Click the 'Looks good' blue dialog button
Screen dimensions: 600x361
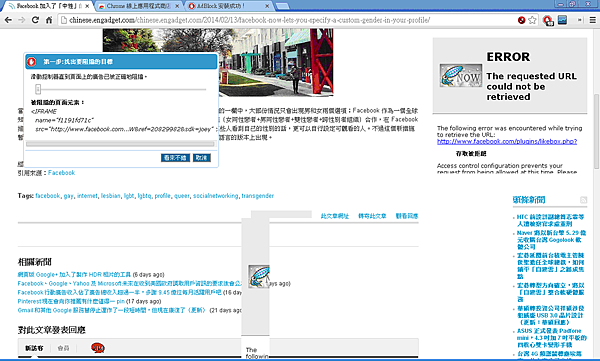175,158
